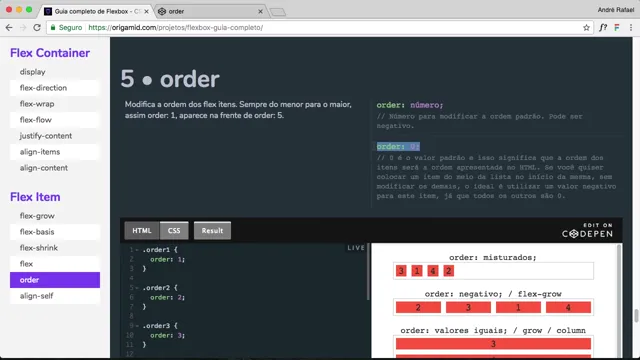This screenshot has width=640, height=360.
Task: Click the code editor scrollbar
Action: pyautogui.click(x=368, y=272)
